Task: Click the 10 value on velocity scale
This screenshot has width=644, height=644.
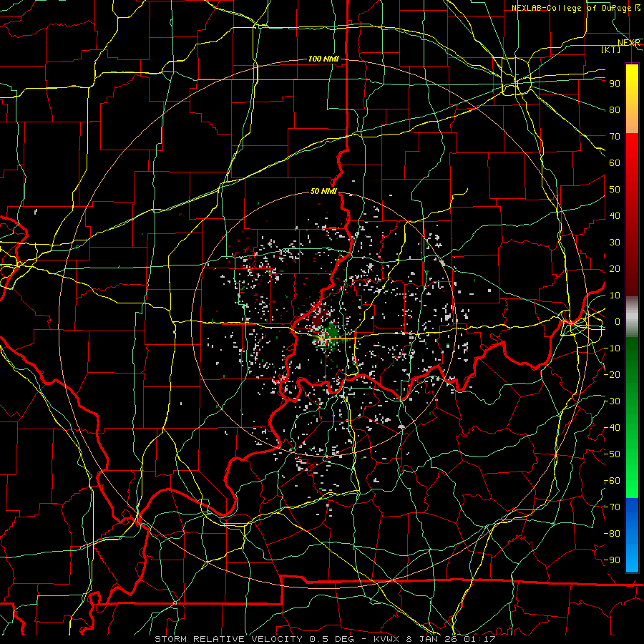Action: [x=615, y=296]
